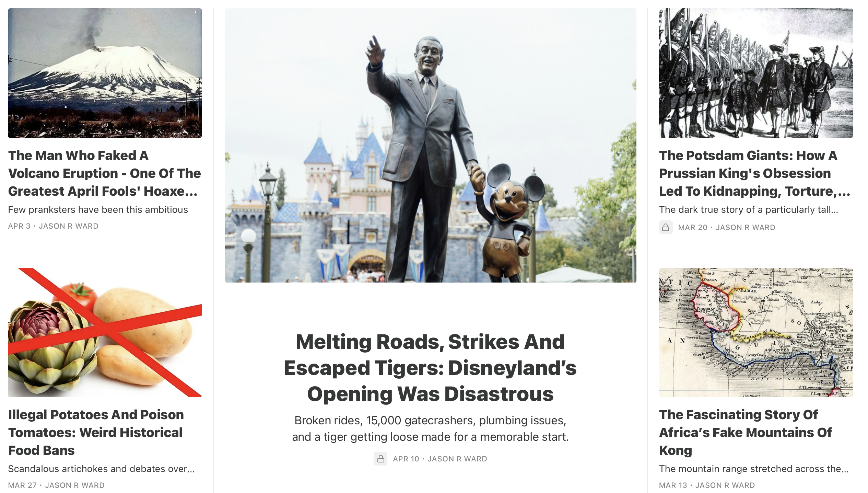The width and height of the screenshot is (868, 493).
Task: Click 'Broken rides, 15,000 gatecrashers' subtitle
Action: (x=430, y=428)
